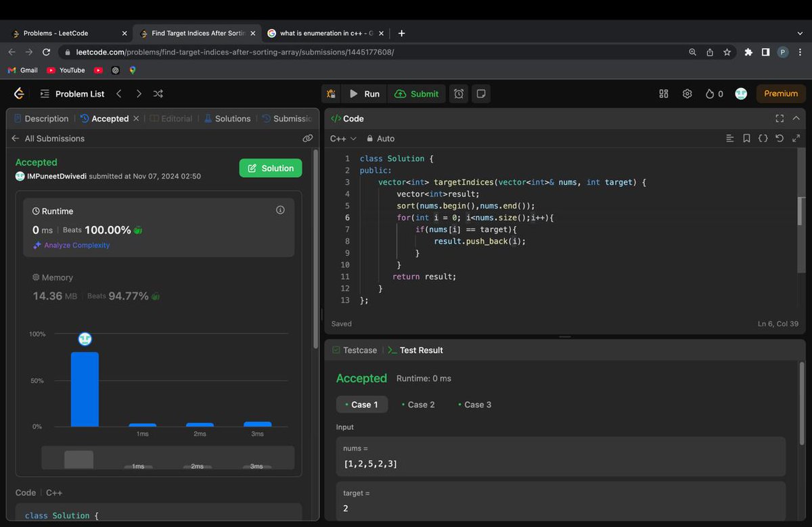Image resolution: width=812 pixels, height=527 pixels.
Task: Open Analyze Complexity link
Action: [x=71, y=245]
